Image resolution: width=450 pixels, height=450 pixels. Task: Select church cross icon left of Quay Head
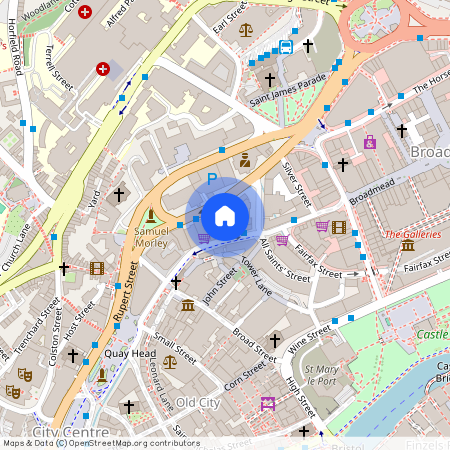pyautogui.click(x=73, y=356)
